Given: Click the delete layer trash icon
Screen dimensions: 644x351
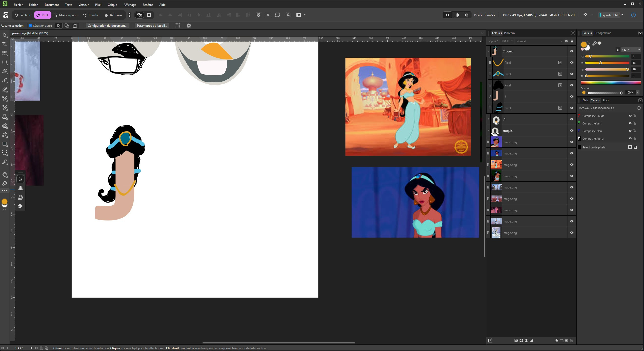Looking at the screenshot, I should click(x=572, y=340).
